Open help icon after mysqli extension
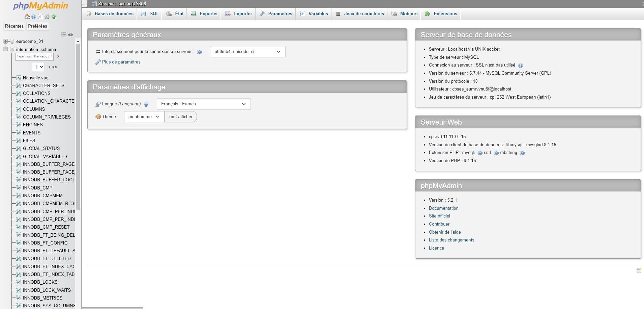The width and height of the screenshot is (644, 309). (x=480, y=153)
